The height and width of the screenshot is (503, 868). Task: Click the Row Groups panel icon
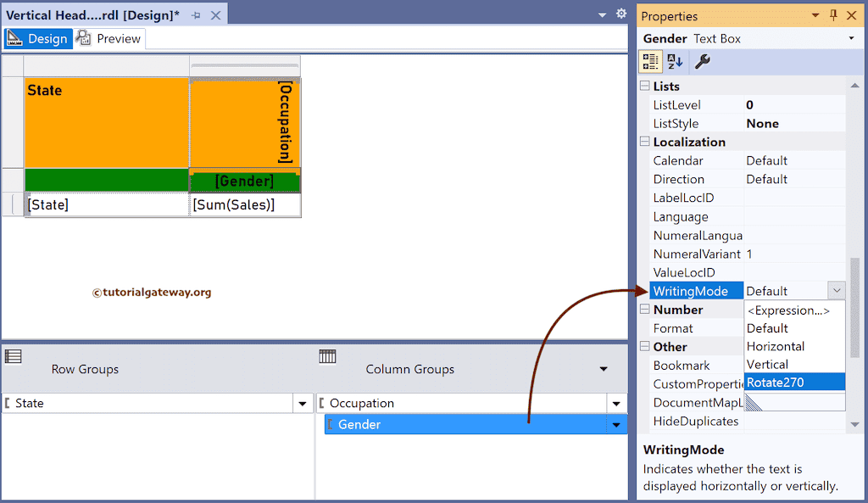pyautogui.click(x=14, y=358)
